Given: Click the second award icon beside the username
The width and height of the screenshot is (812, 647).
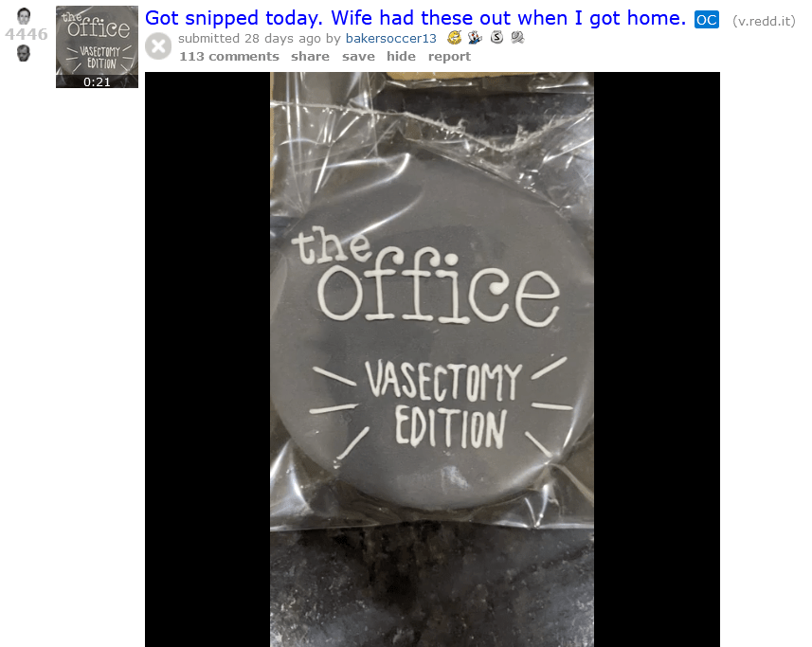Looking at the screenshot, I should (x=475, y=37).
